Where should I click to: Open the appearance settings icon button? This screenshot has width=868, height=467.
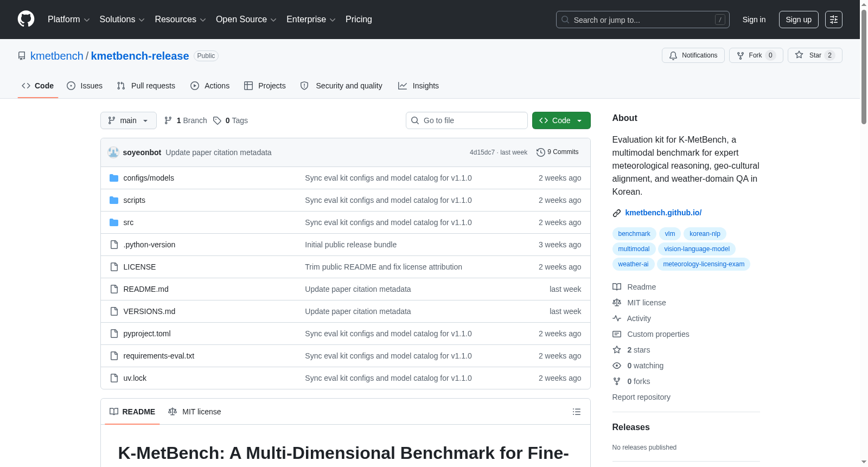(834, 20)
